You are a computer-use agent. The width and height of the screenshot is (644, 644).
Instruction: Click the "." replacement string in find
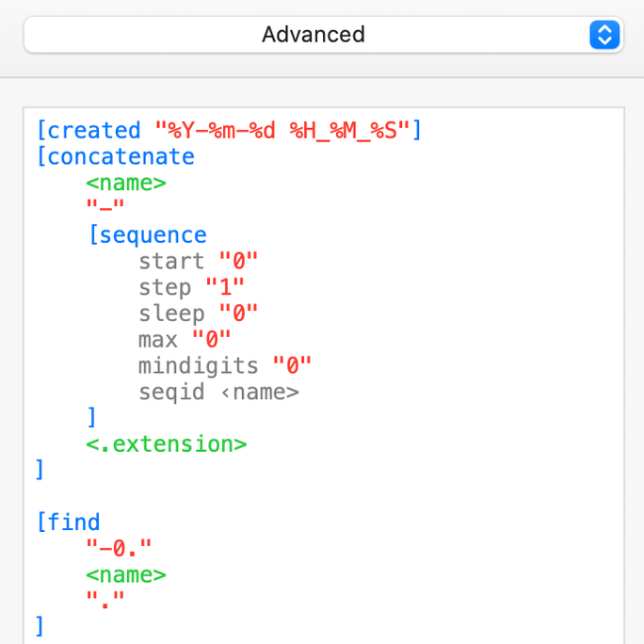(105, 600)
